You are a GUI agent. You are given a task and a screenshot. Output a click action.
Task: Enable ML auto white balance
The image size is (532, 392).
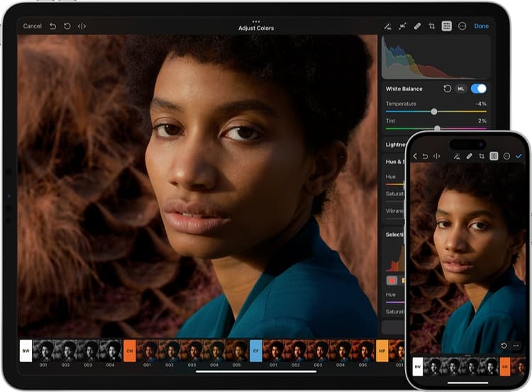pos(461,89)
